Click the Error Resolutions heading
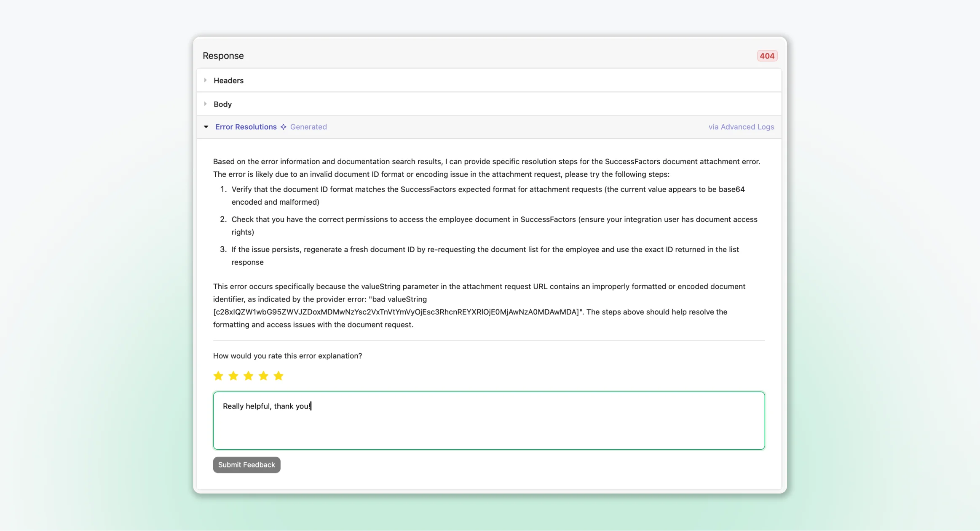 click(246, 127)
